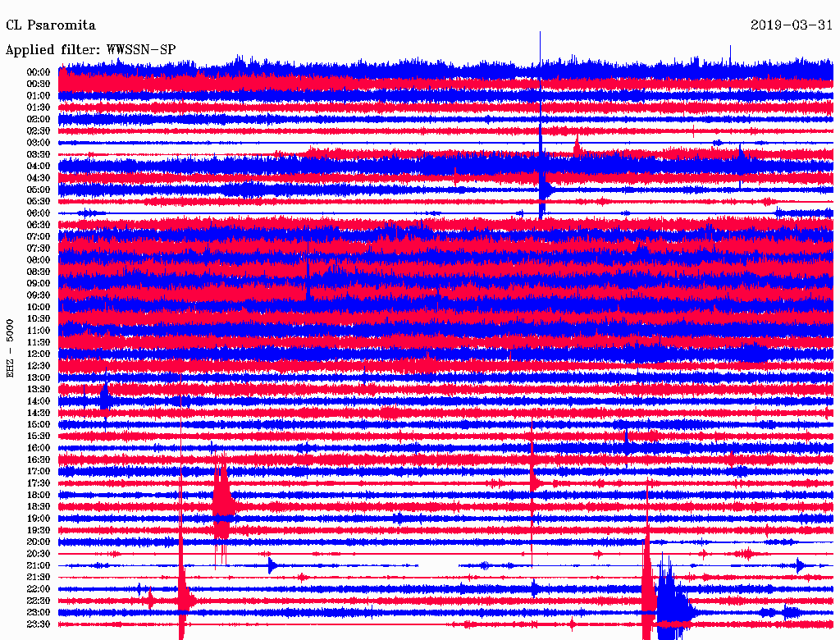Click the station title CL Psaromita
Viewport: 840px width, 640px height.
click(x=51, y=25)
